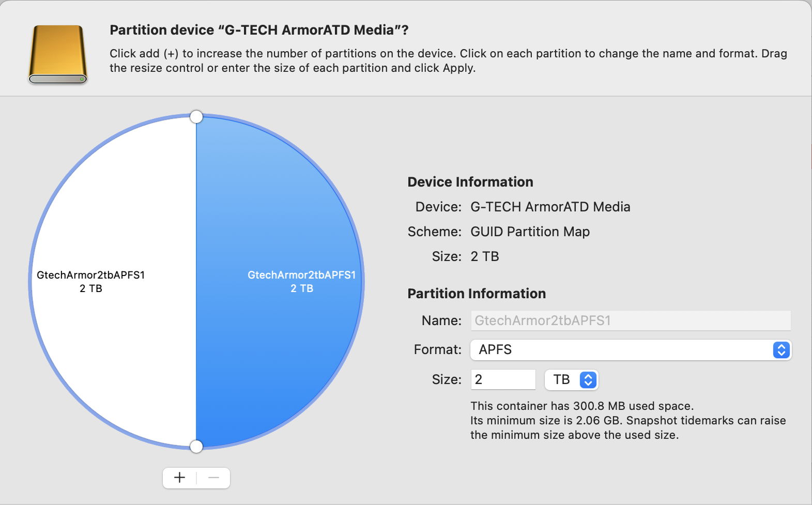Viewport: 812px width, 505px height.
Task: Click the Size field containing 2
Action: pos(502,379)
